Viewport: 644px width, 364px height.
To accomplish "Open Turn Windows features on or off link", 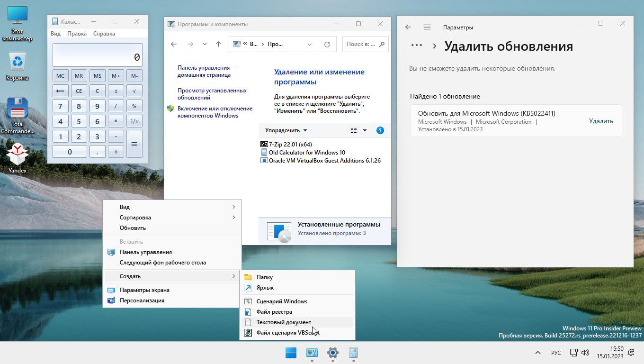I will (x=215, y=112).
